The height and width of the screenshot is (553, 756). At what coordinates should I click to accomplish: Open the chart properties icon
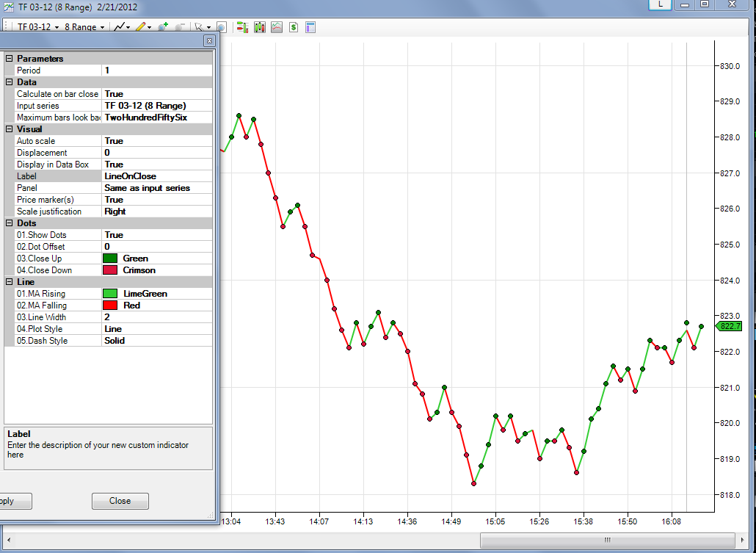[310, 27]
